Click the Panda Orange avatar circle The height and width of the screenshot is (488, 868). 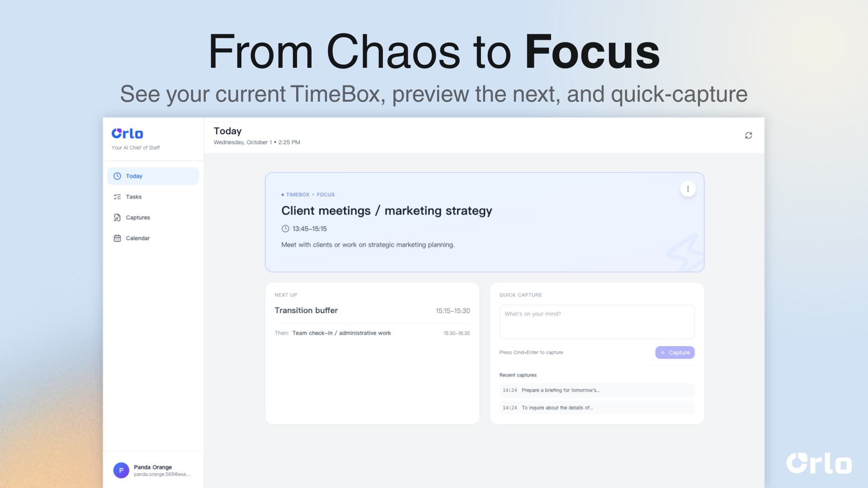pos(121,470)
